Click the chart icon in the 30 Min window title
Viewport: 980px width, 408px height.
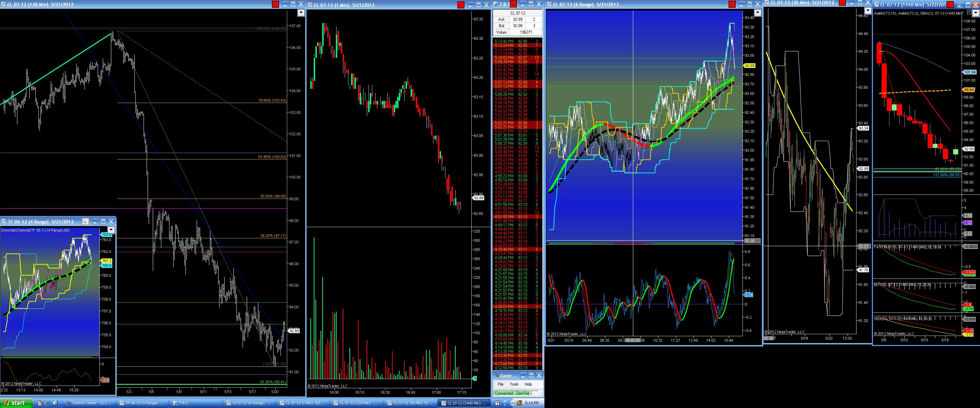[x=767, y=2]
